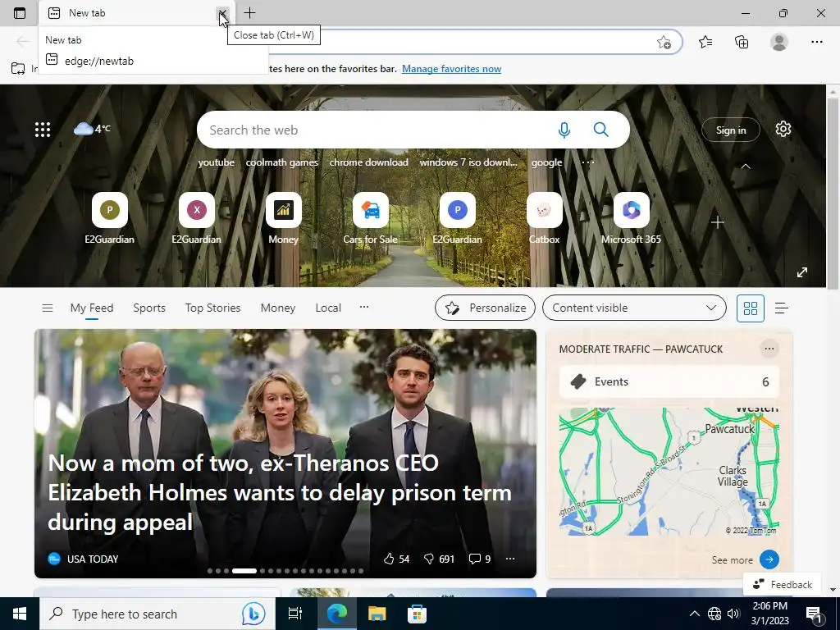
Task: Add this page to favorites star
Action: coord(664,43)
